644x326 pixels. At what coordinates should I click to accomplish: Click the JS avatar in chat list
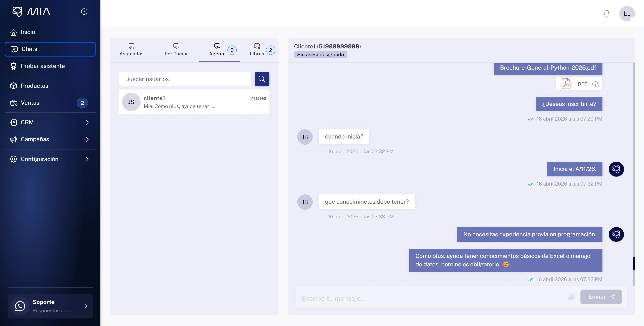(x=131, y=102)
